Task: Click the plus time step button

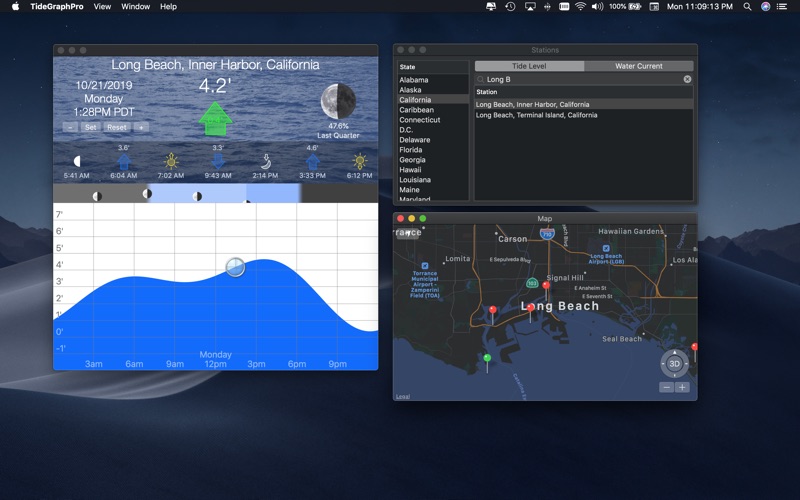Action: pos(141,127)
